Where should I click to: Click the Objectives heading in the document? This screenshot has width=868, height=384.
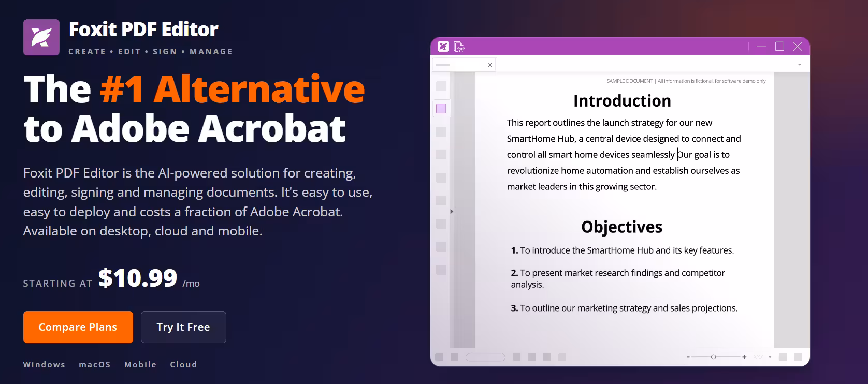[x=621, y=227]
